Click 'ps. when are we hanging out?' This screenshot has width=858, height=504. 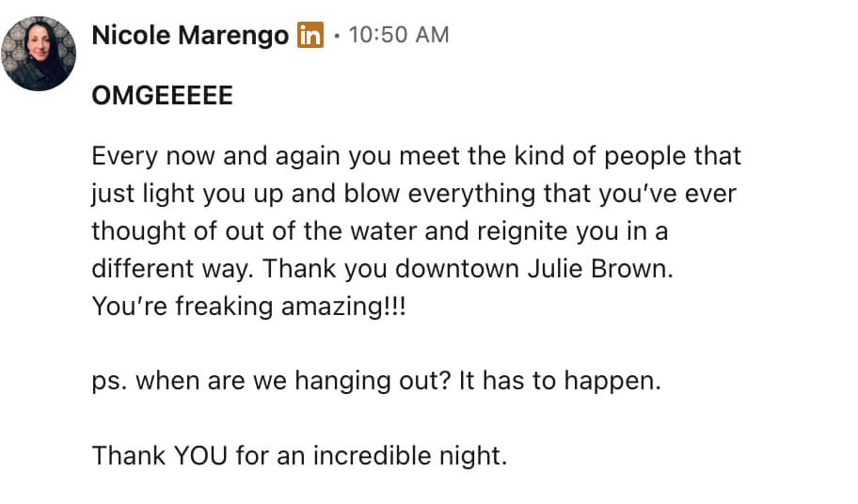coord(271,381)
